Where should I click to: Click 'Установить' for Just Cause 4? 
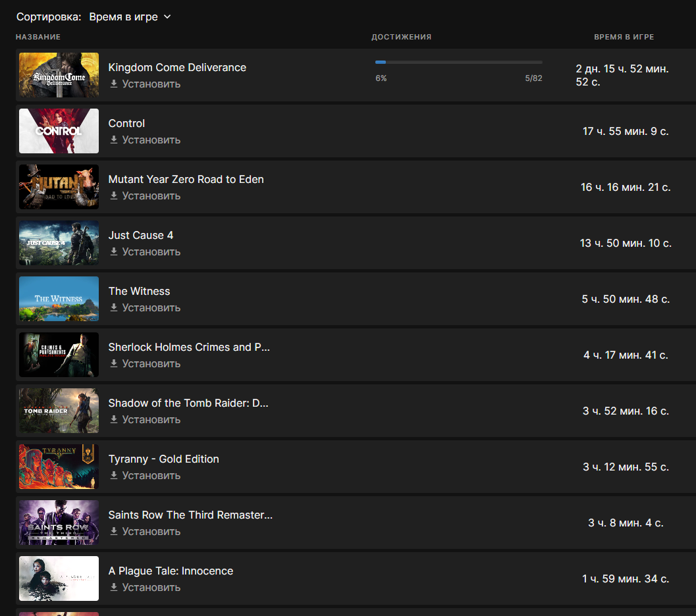coord(151,251)
